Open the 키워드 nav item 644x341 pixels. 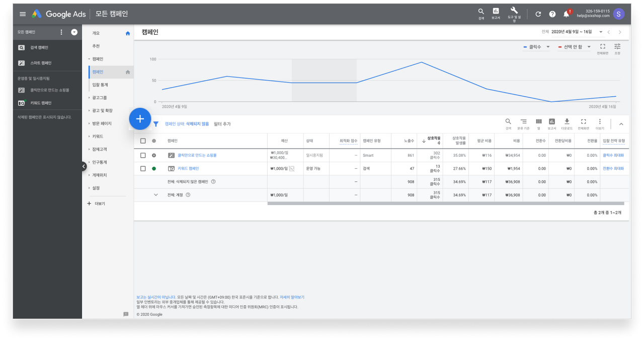click(x=98, y=137)
